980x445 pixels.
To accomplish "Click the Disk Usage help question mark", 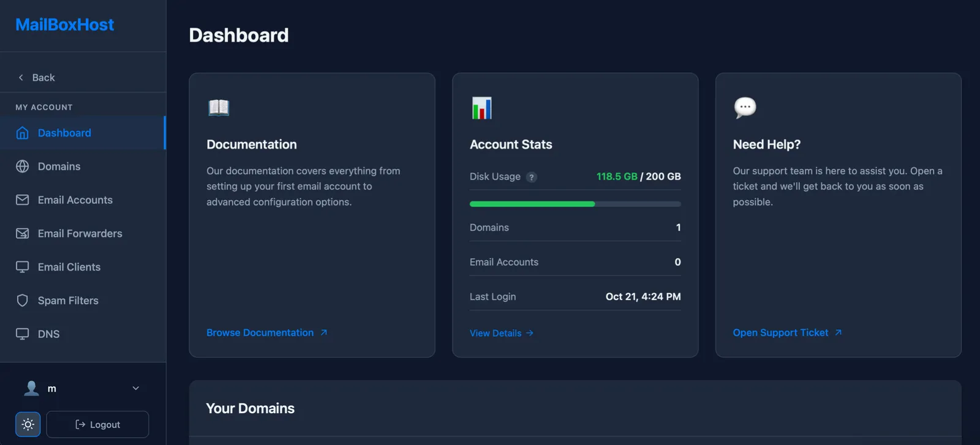I will click(x=532, y=178).
